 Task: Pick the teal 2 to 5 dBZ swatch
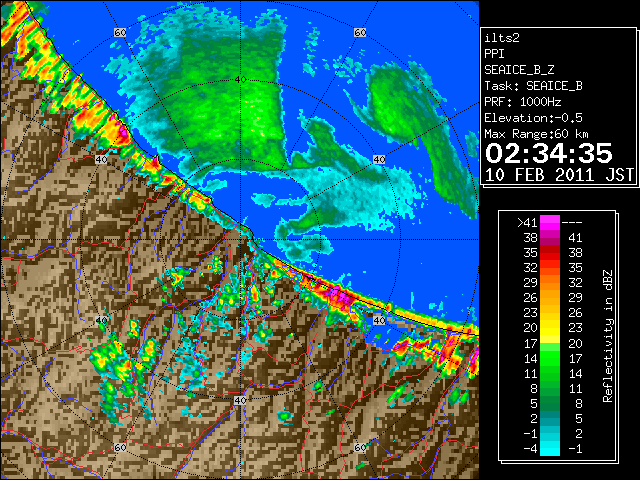click(550, 418)
